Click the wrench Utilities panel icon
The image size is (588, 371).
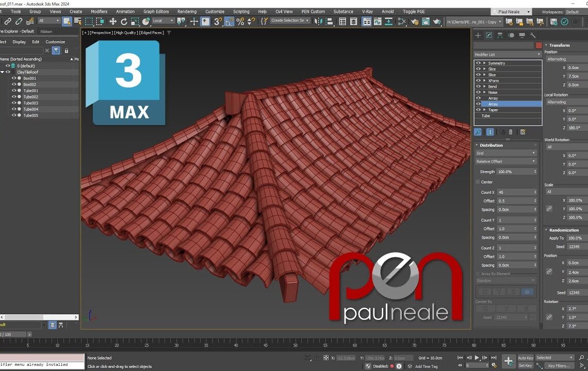(532, 35)
